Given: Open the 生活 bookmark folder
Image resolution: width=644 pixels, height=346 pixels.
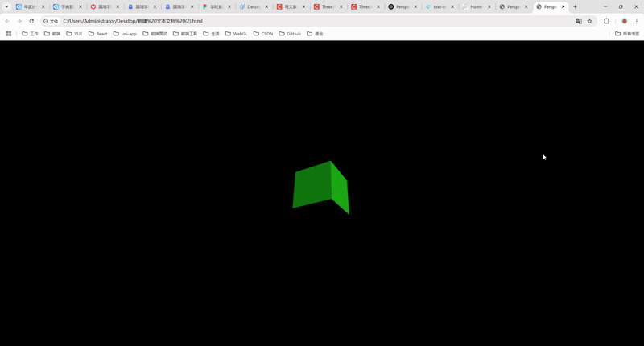Looking at the screenshot, I should click(211, 34).
